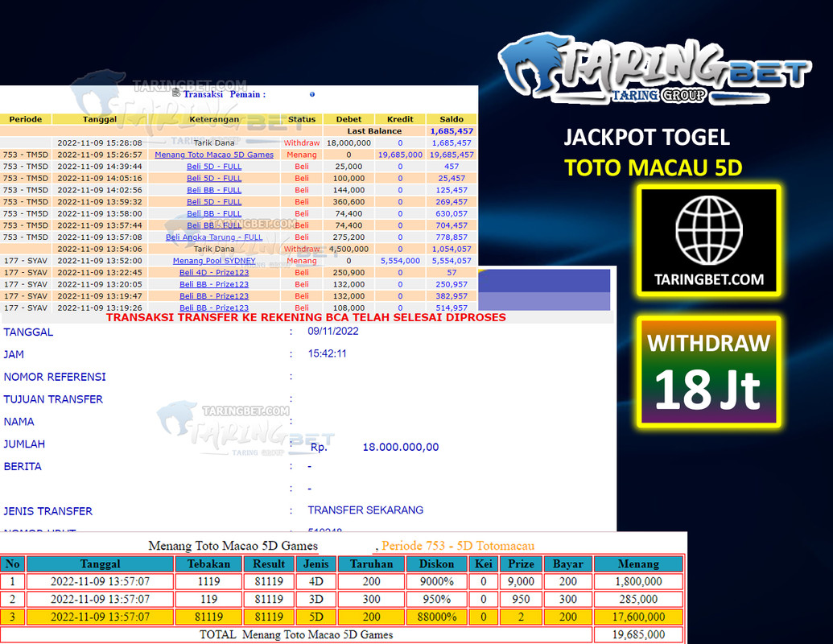Click the TRANSFER SEKARANG text
Image resolution: width=833 pixels, height=644 pixels.
coord(365,510)
